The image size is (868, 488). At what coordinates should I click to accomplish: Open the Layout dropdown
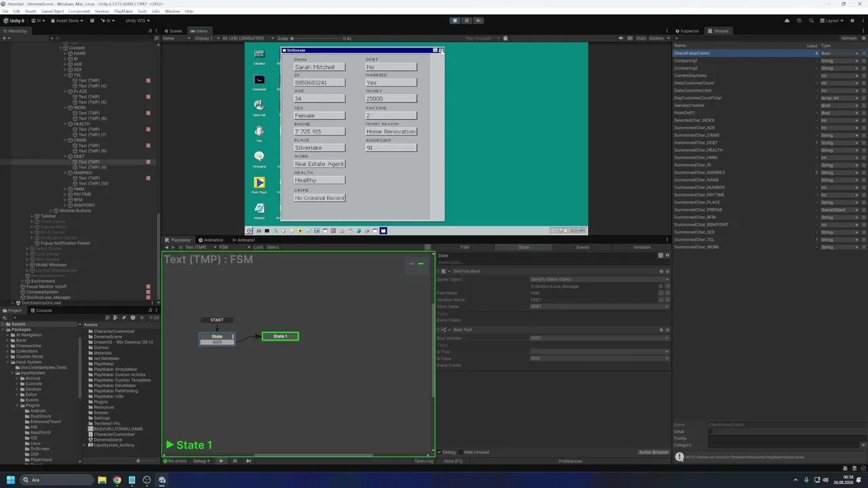click(x=833, y=20)
